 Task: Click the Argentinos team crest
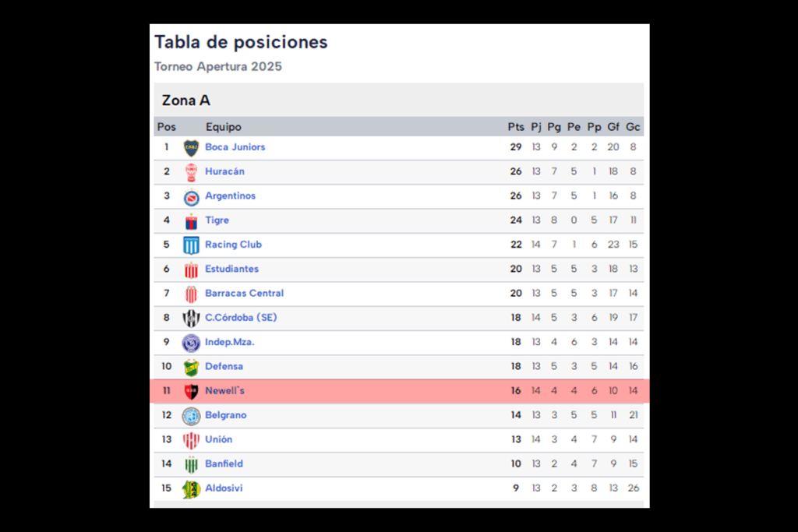[x=191, y=197]
